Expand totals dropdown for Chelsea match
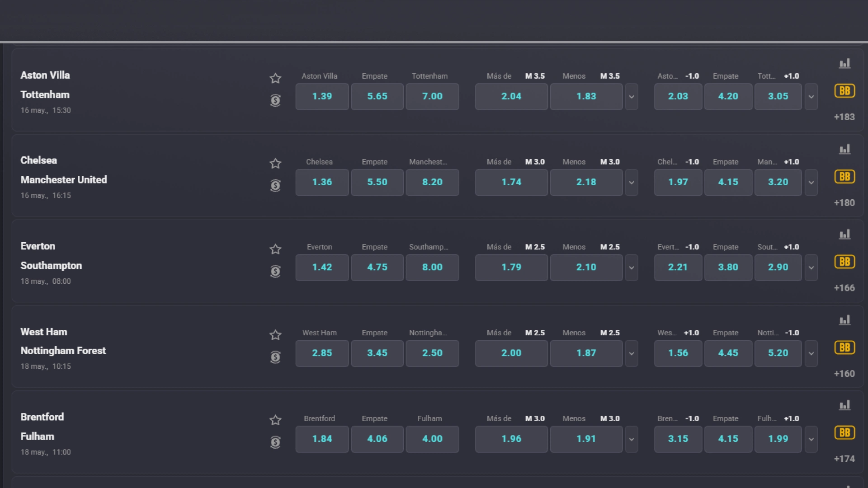Image resolution: width=868 pixels, height=488 pixels. (632, 183)
